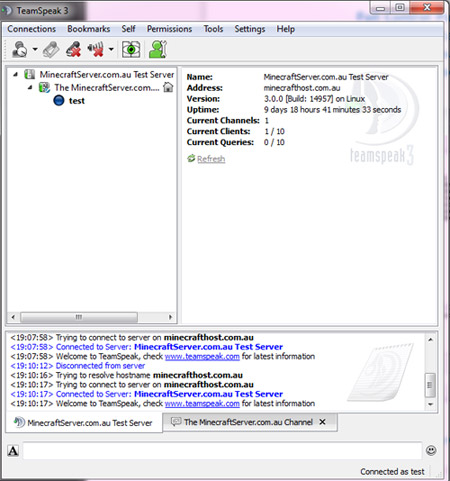Click the chat log scroll up arrow
The image size is (450, 481).
click(x=431, y=340)
